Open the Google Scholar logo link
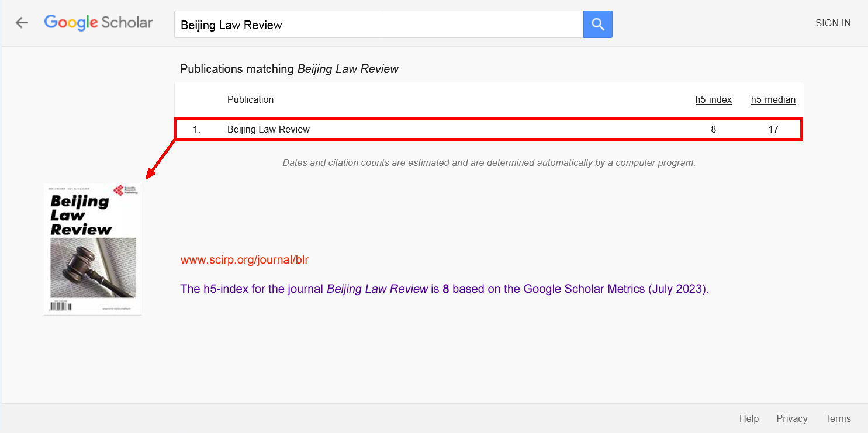Viewport: 868px width, 433px height. (x=98, y=23)
